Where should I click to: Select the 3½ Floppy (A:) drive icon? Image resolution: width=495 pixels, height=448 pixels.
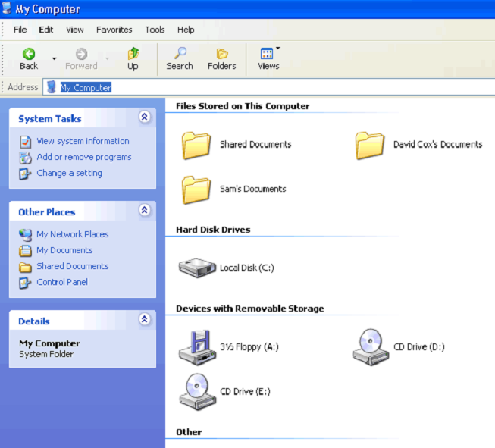[198, 348]
